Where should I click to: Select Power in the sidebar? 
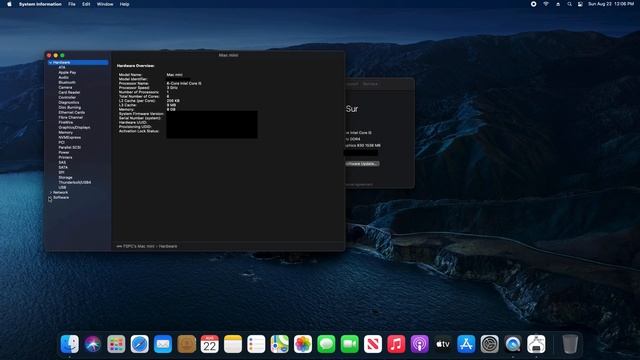(64, 152)
